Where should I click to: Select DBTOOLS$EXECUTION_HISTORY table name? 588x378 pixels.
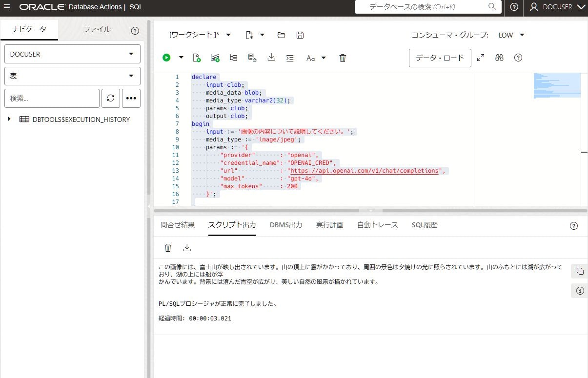pos(81,119)
